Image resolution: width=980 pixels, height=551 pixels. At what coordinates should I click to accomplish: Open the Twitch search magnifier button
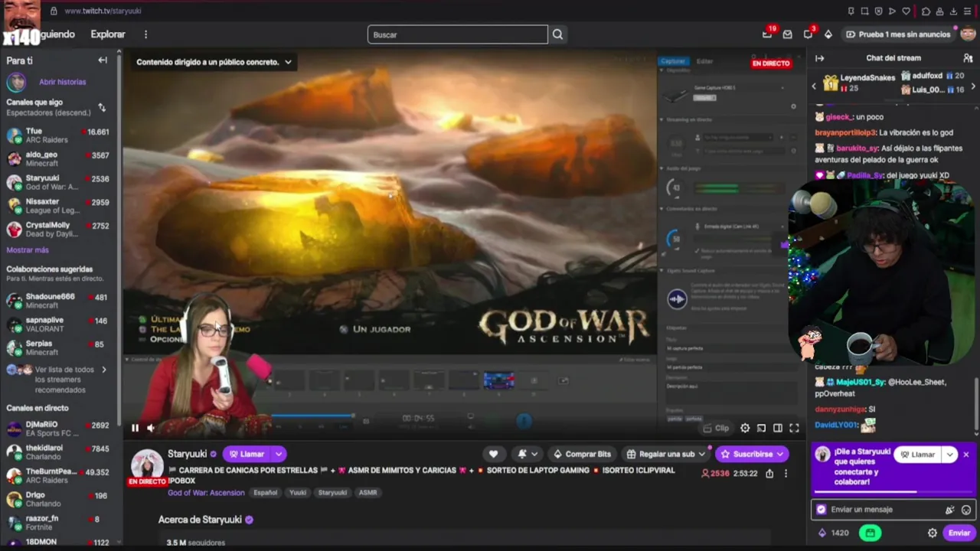coord(557,34)
